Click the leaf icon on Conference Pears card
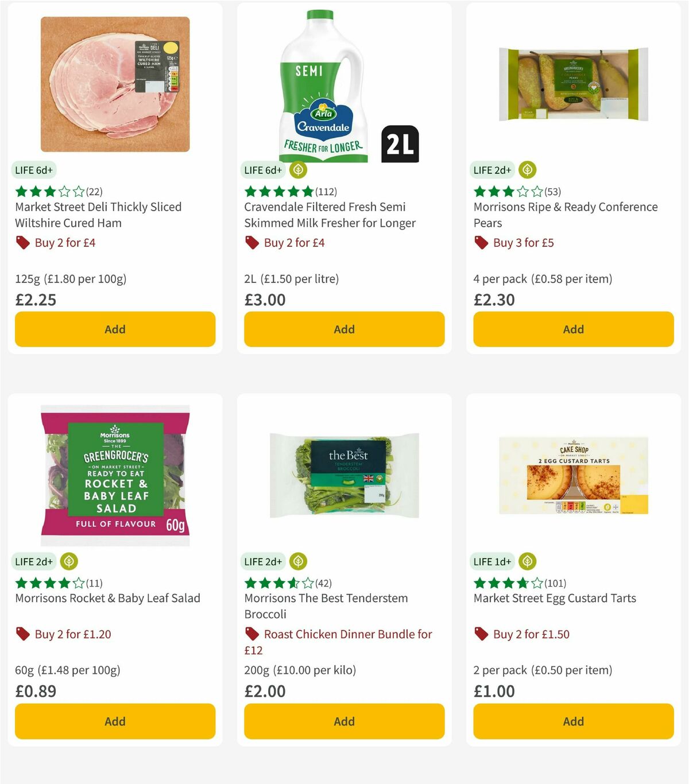Screen dimensions: 689x784 [527, 170]
